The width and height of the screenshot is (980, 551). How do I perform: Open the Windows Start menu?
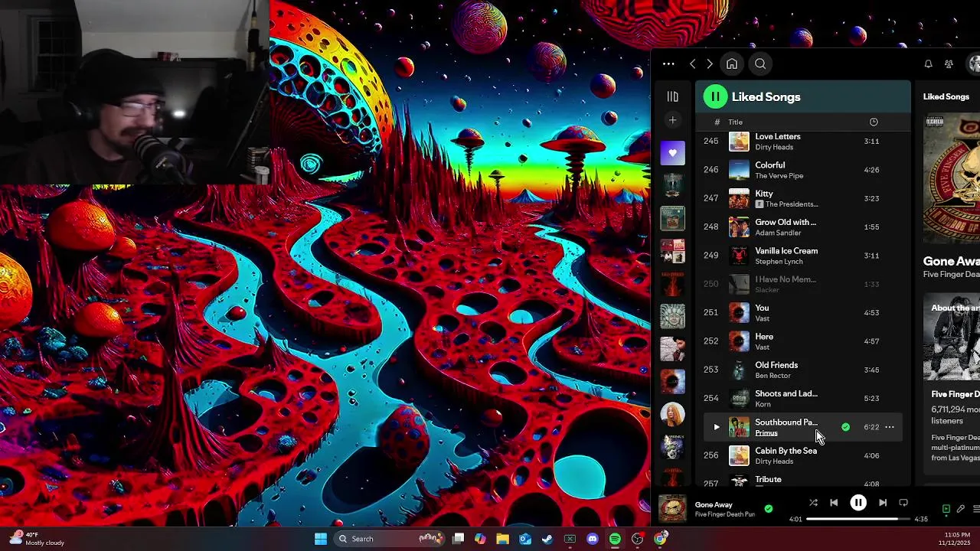click(x=321, y=539)
